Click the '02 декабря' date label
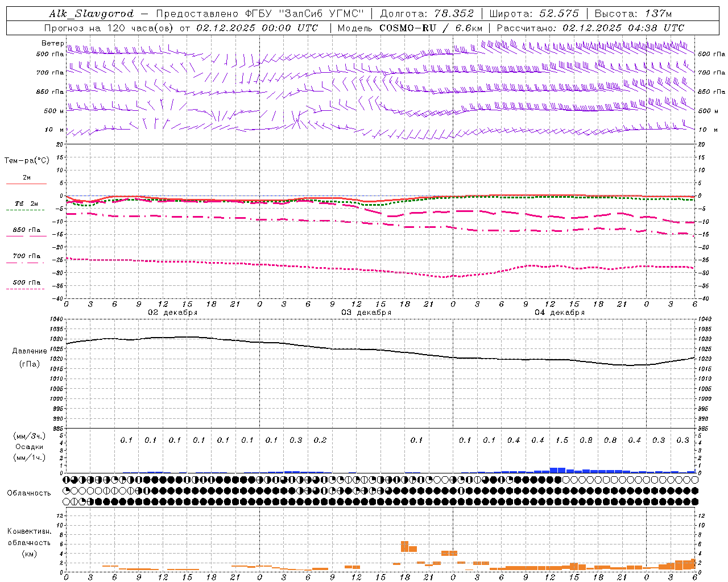 pyautogui.click(x=173, y=313)
